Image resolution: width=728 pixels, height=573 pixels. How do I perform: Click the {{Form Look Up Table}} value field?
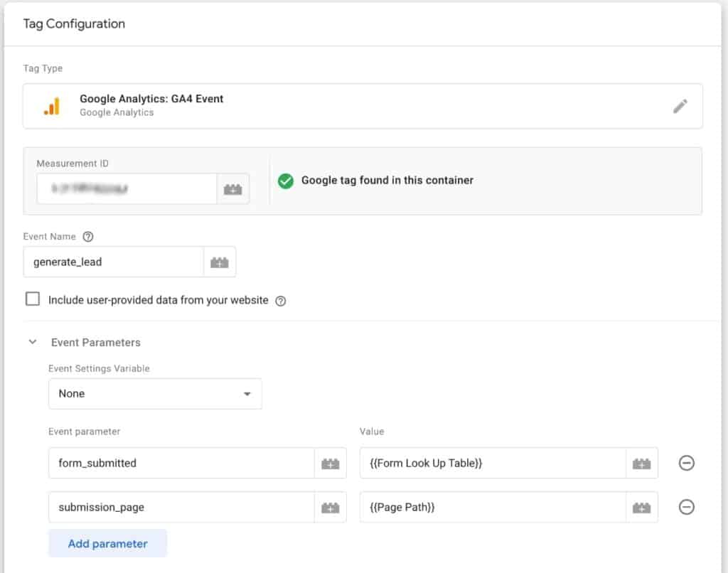pyautogui.click(x=493, y=464)
